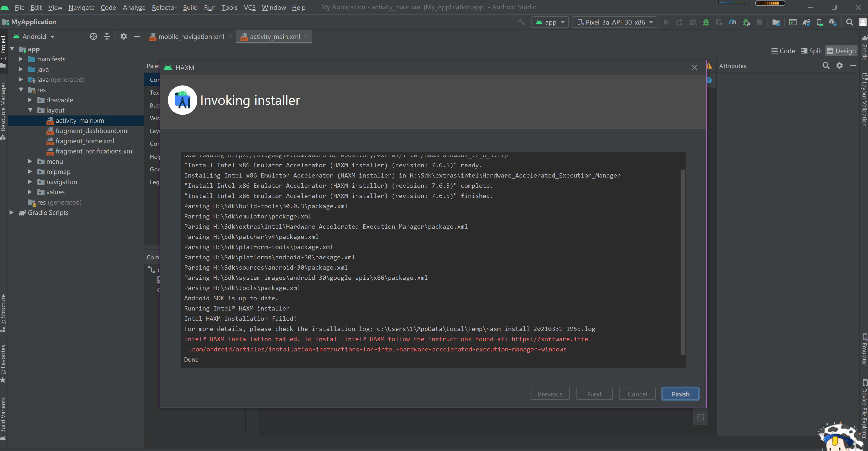Image resolution: width=868 pixels, height=451 pixels.
Task: Select fragment_notifications.xml in project tree
Action: [94, 151]
